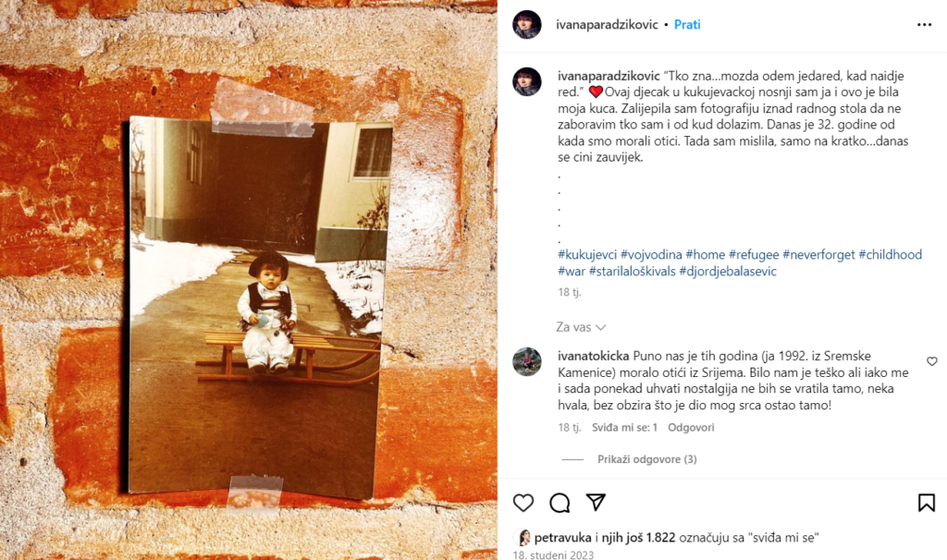This screenshot has width=947, height=560.
Task: Open ivanatokicka's commenter avatar
Action: click(x=526, y=362)
